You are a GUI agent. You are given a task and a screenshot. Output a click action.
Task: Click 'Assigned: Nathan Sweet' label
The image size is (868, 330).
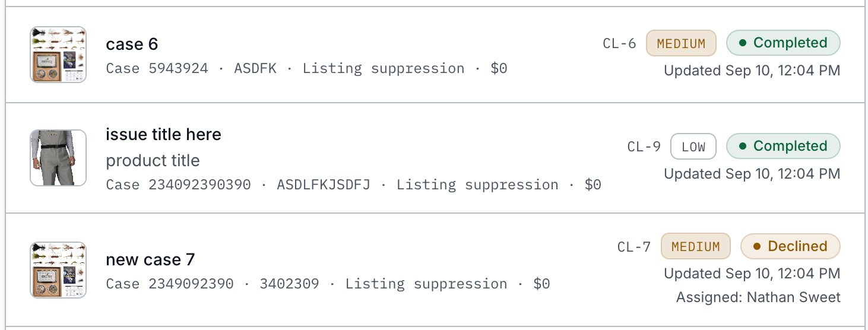coord(758,297)
